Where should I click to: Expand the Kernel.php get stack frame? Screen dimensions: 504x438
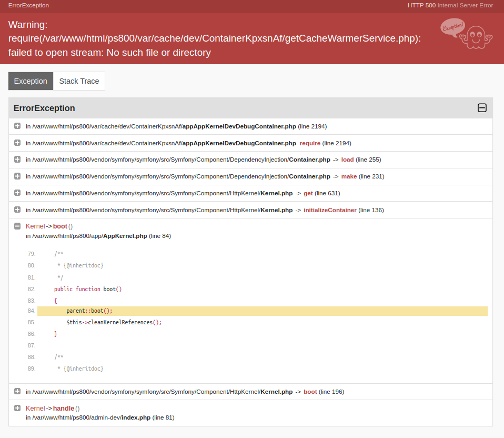(x=16, y=193)
